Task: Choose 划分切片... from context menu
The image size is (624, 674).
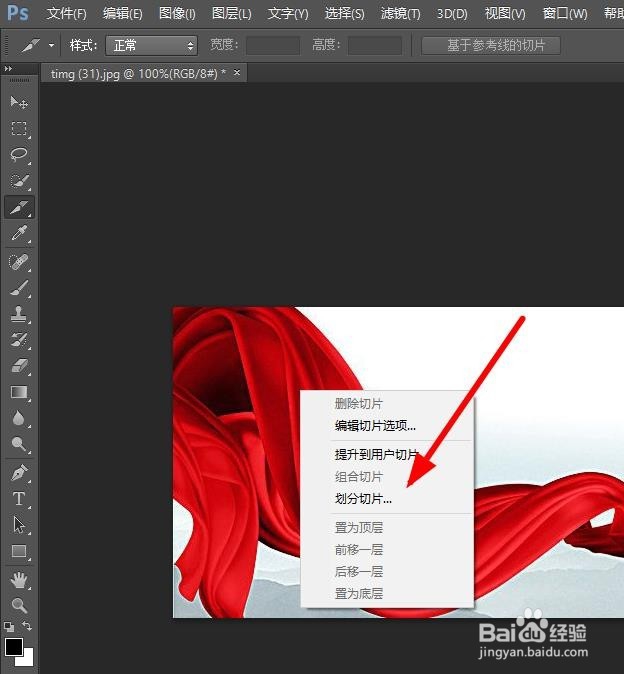Action: pyautogui.click(x=387, y=499)
